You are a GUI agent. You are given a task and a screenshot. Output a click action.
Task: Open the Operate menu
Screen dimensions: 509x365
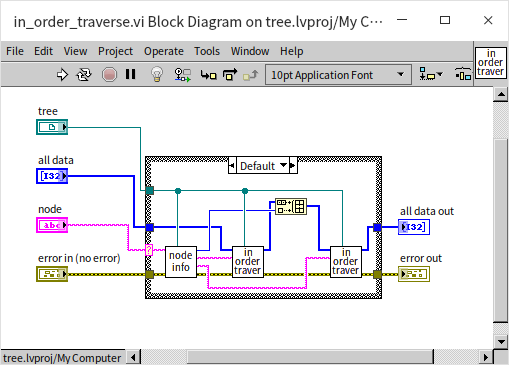[164, 51]
